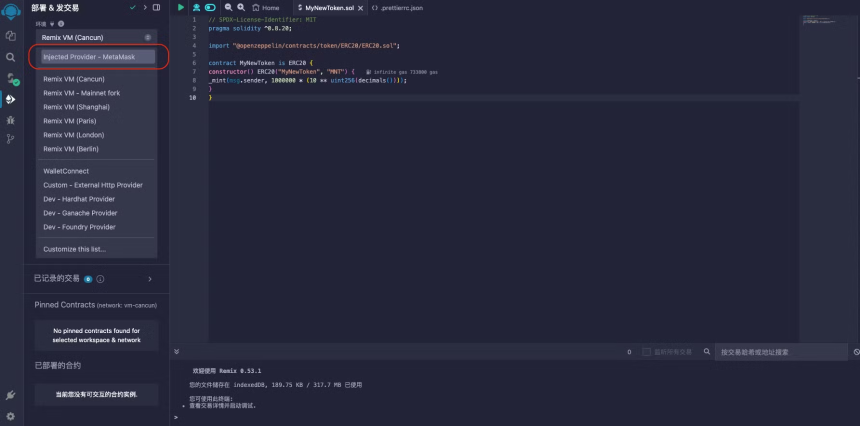Open the Solidity compiler sidebar icon

(x=12, y=78)
